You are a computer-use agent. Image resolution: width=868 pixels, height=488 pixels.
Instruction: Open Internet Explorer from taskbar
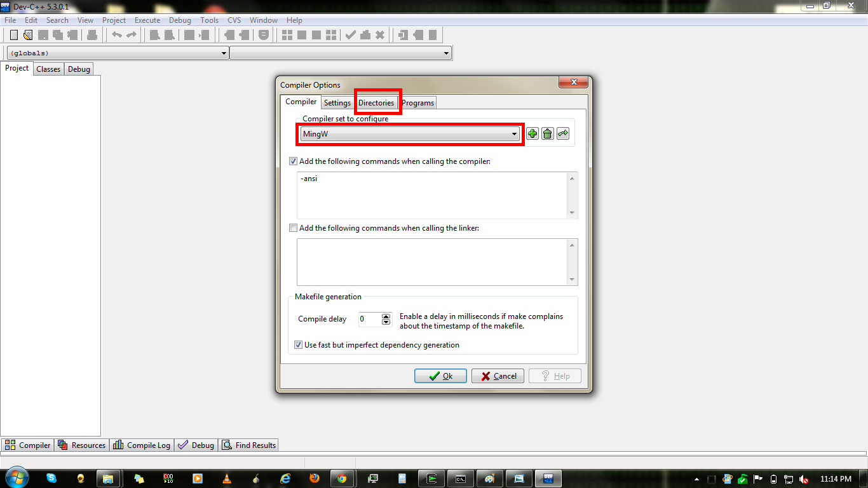(285, 478)
